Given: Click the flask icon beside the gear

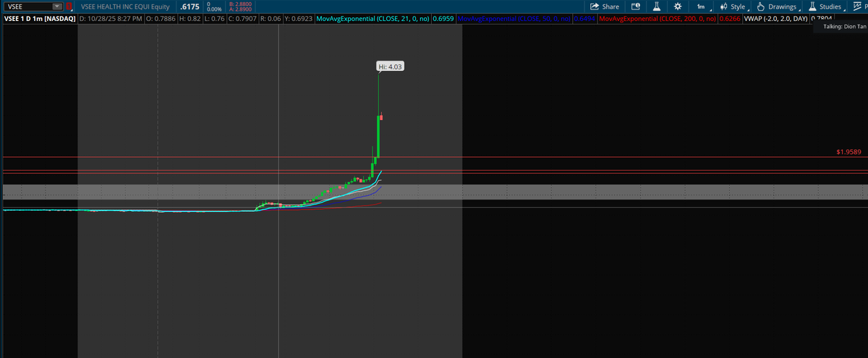Looking at the screenshot, I should [x=657, y=7].
